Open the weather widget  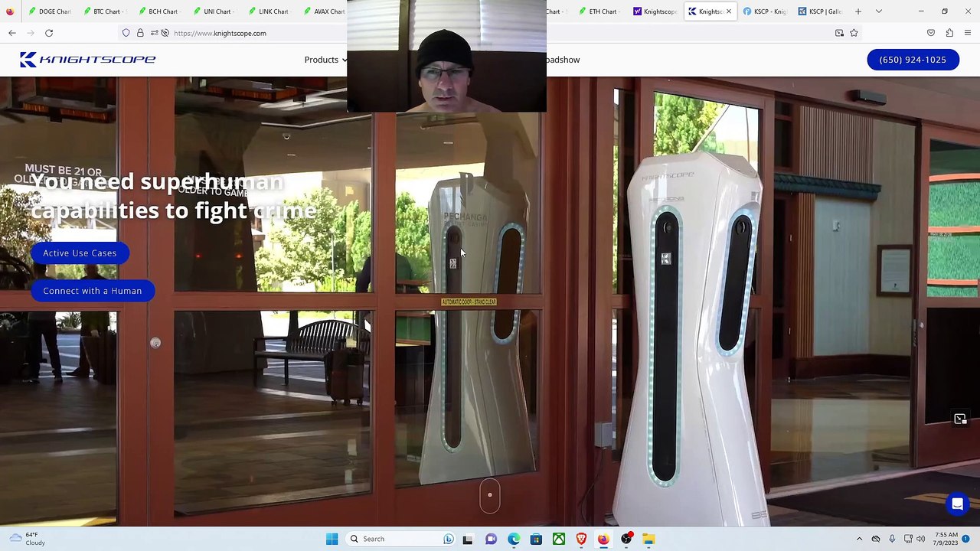click(x=27, y=539)
